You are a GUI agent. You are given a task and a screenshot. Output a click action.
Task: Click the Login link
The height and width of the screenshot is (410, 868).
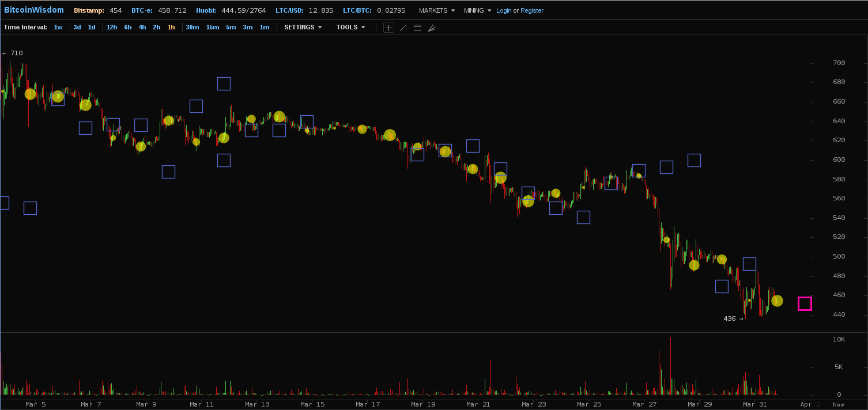coord(503,10)
